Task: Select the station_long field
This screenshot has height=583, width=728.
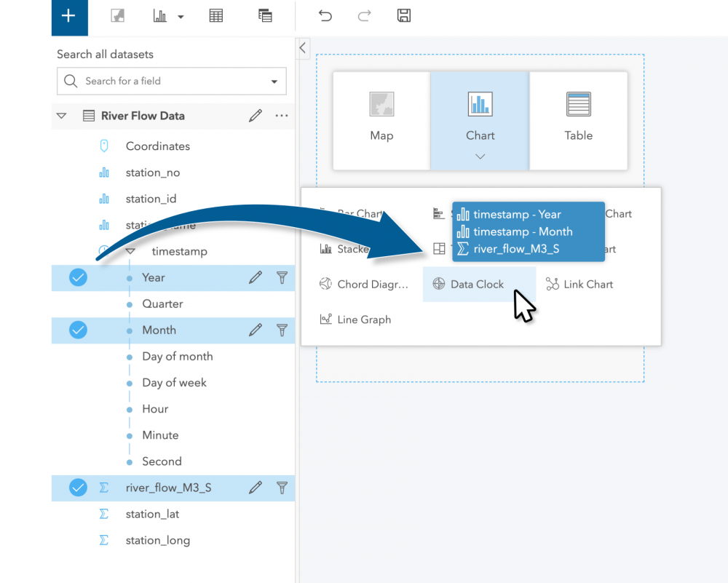Action: point(158,540)
